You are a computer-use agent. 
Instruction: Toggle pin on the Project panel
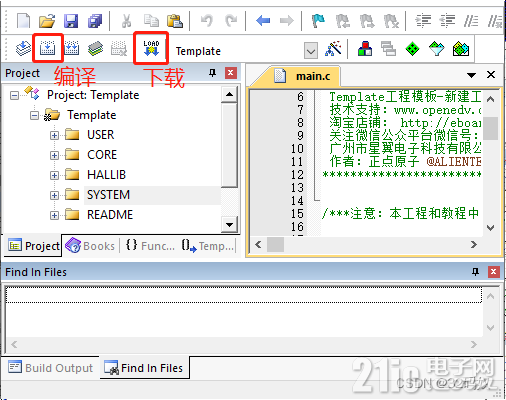pyautogui.click(x=212, y=73)
